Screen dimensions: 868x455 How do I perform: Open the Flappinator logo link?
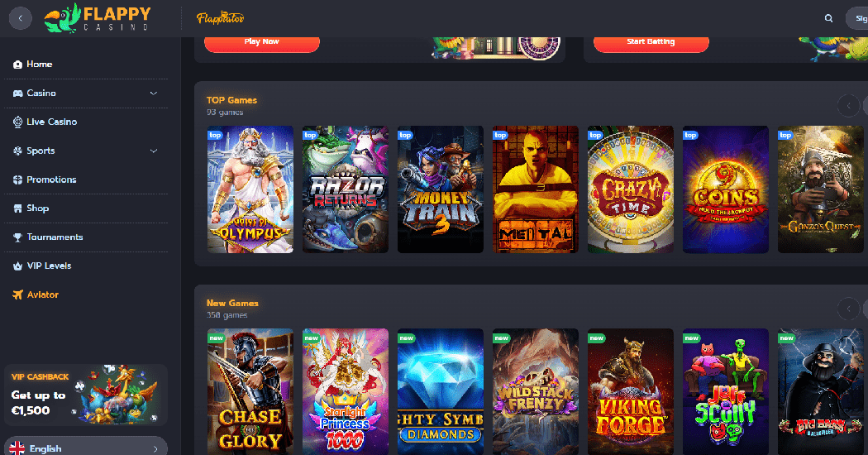220,18
